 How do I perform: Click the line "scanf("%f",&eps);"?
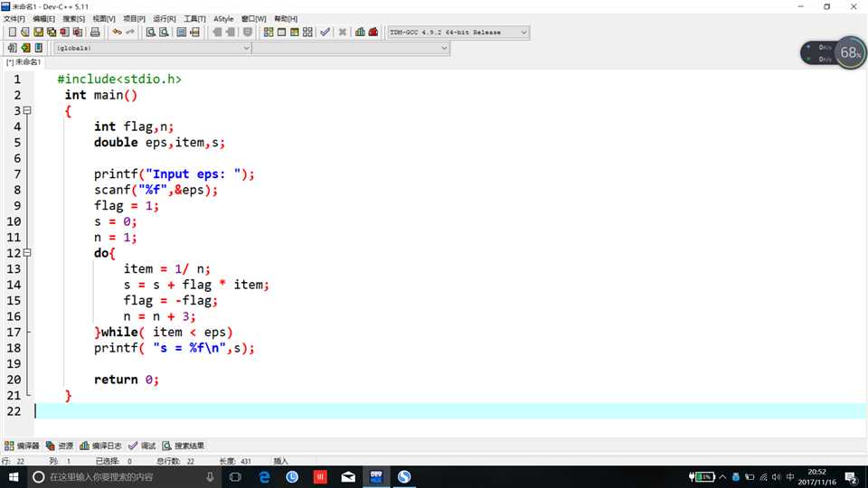tap(156, 190)
